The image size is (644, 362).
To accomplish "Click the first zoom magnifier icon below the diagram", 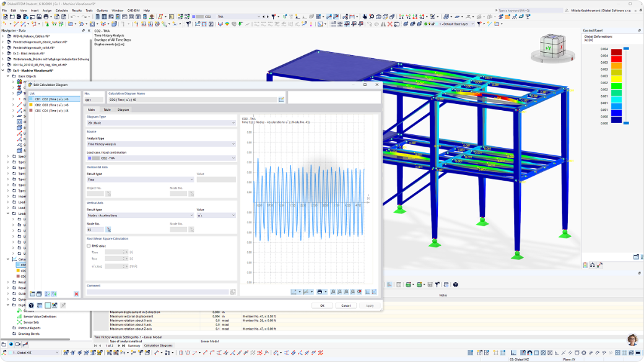I will [x=333, y=292].
